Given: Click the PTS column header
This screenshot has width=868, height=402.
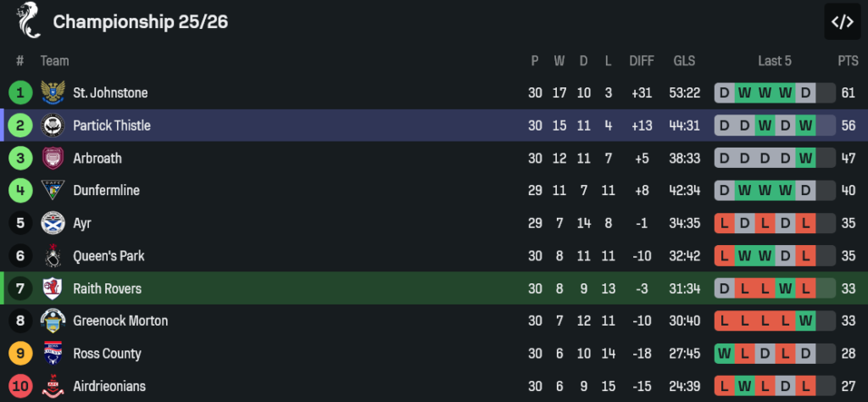Looking at the screenshot, I should tap(848, 61).
